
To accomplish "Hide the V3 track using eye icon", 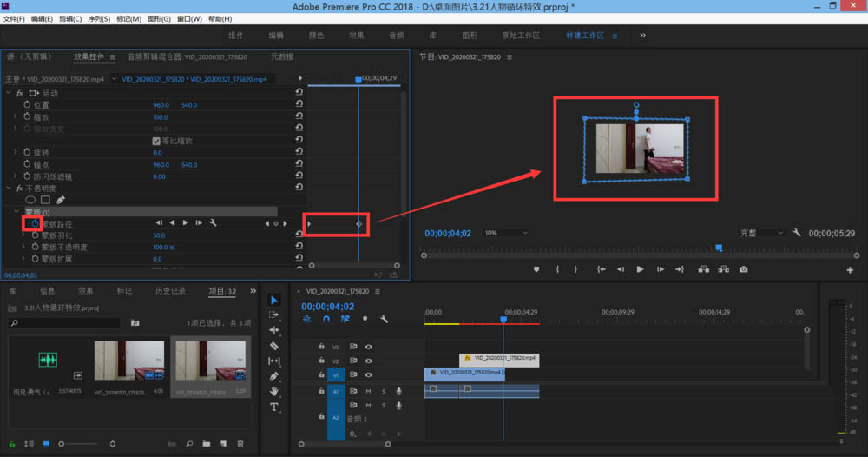I will point(368,347).
